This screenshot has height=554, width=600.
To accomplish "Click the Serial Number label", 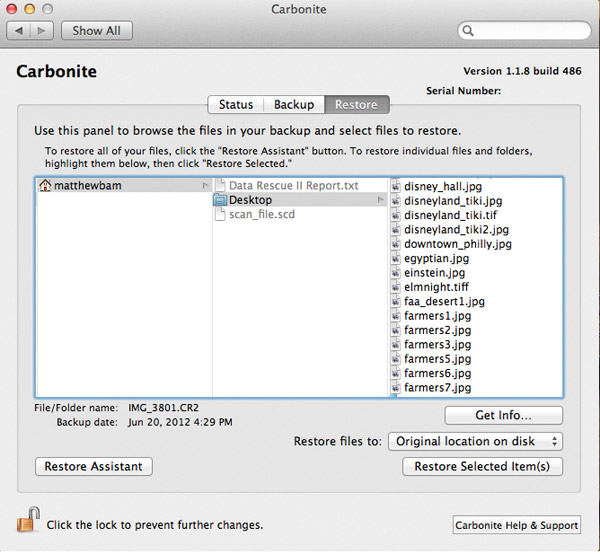I will 463,91.
